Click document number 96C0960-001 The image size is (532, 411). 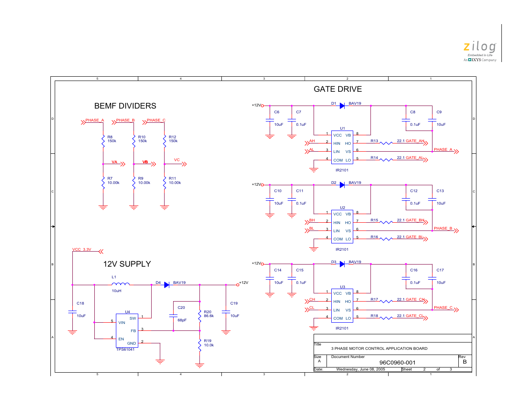point(397,363)
